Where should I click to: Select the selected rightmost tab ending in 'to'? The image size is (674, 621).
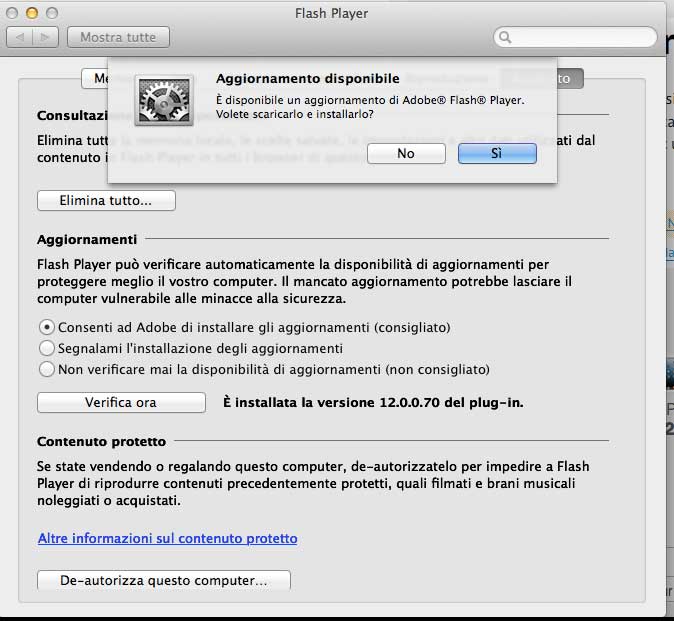(x=570, y=78)
